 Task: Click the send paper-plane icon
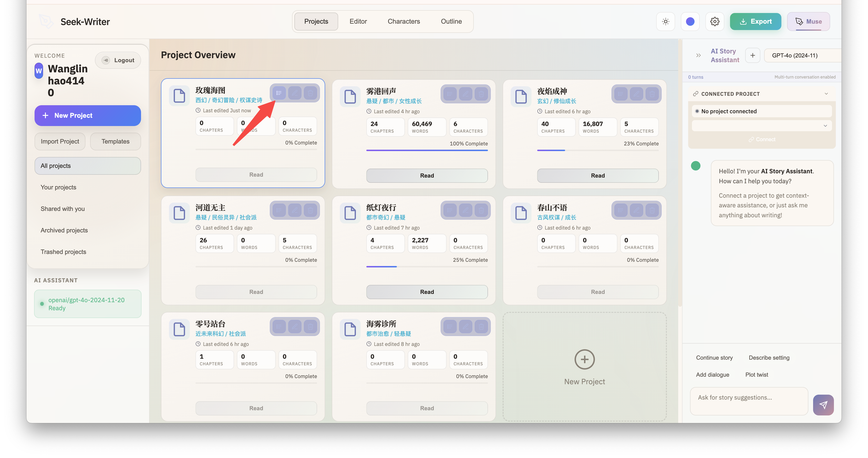tap(823, 405)
